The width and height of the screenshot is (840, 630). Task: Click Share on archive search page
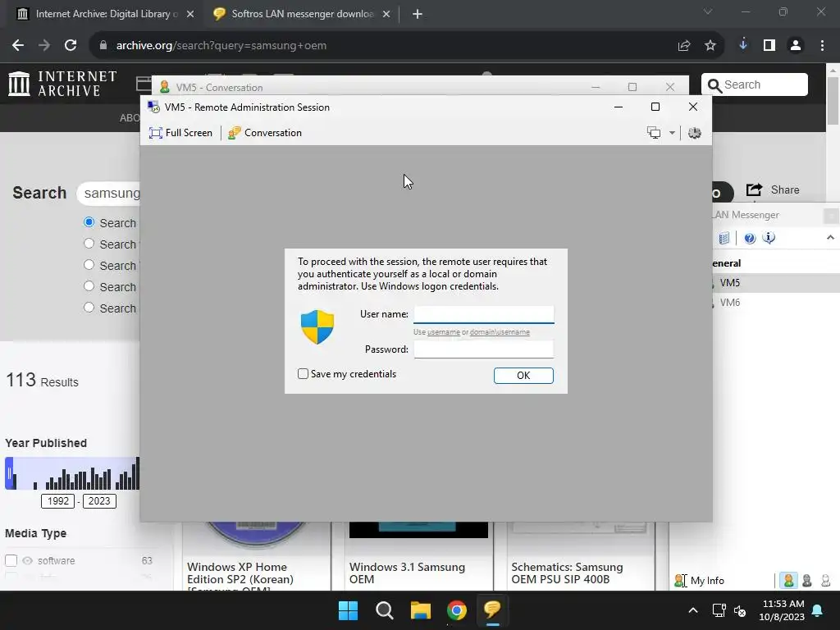773,189
